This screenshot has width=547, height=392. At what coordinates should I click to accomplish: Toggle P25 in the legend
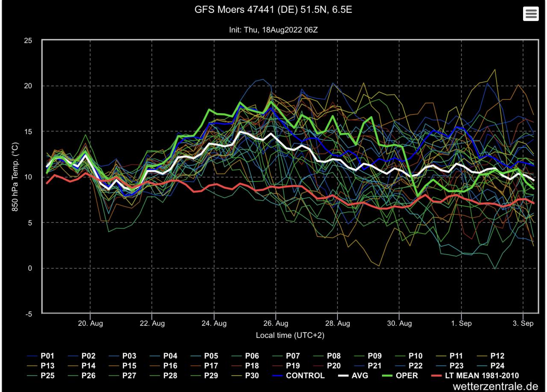pyautogui.click(x=47, y=376)
